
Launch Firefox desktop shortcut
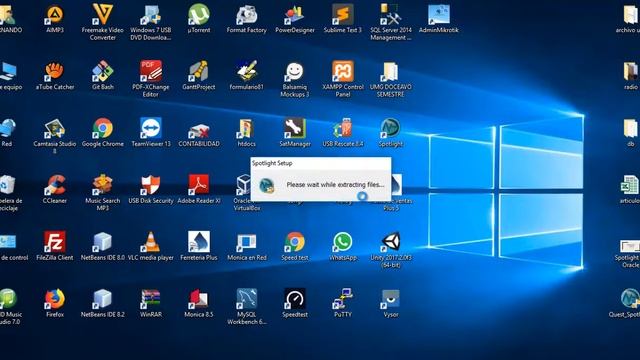click(x=55, y=299)
